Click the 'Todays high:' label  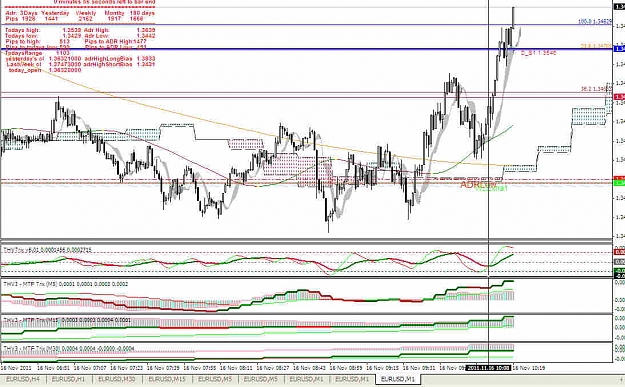pos(22,30)
